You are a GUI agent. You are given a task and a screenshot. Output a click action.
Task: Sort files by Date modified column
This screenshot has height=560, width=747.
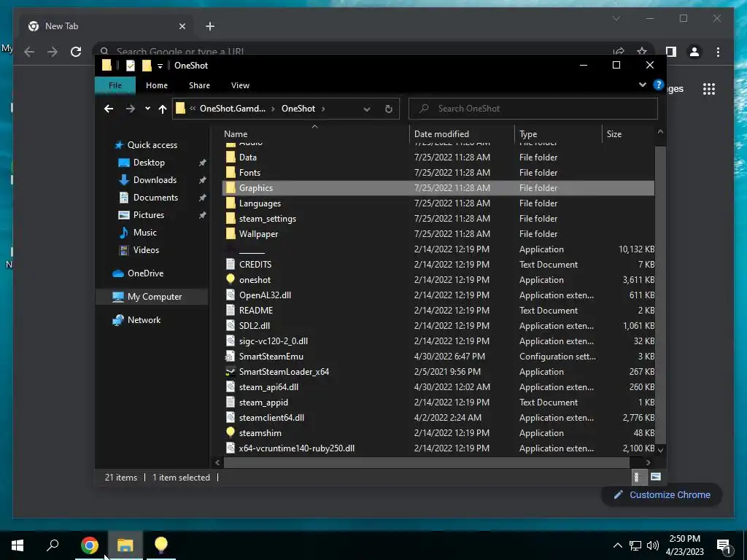[x=462, y=134]
